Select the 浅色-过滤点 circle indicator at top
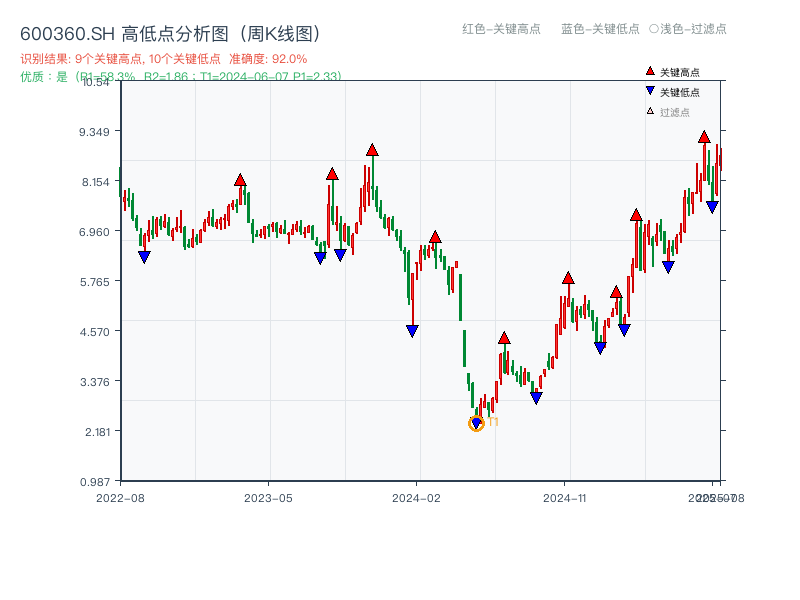 point(654,29)
